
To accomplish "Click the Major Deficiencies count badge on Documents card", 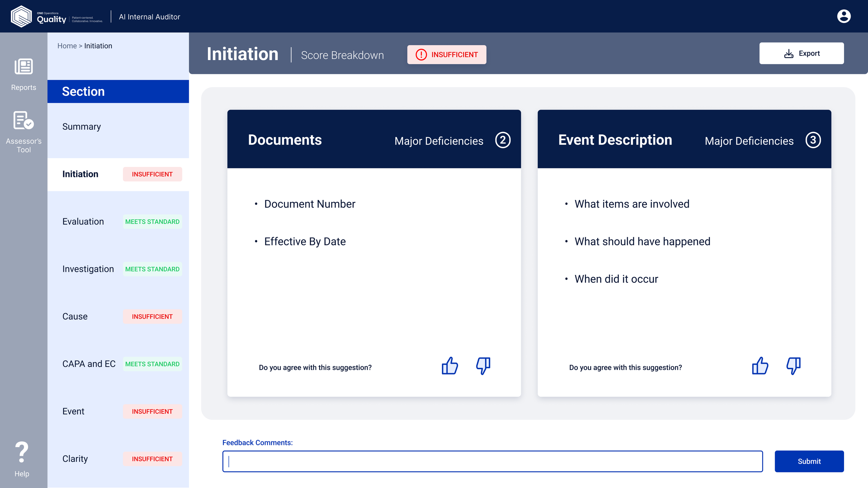I will 502,141.
